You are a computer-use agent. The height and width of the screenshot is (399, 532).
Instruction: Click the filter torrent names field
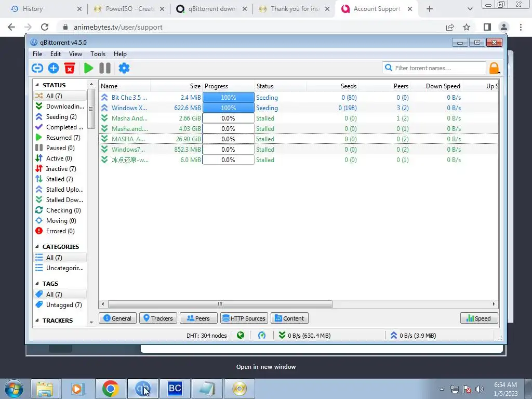click(434, 68)
